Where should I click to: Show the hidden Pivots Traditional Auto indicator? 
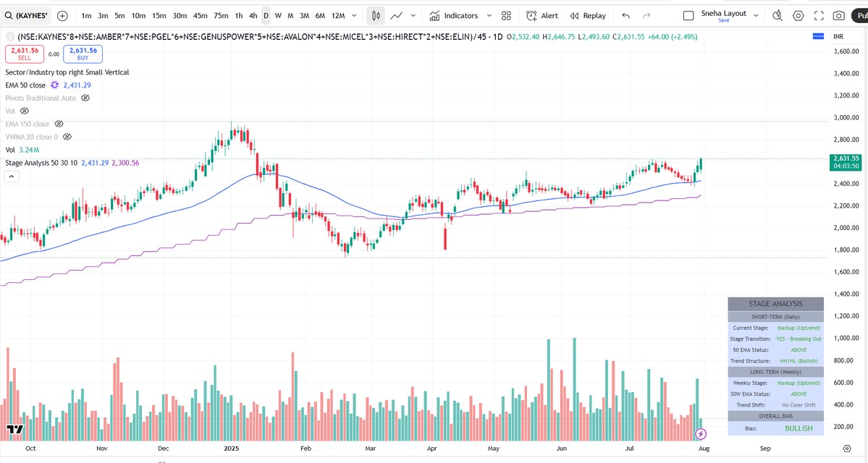(x=85, y=98)
